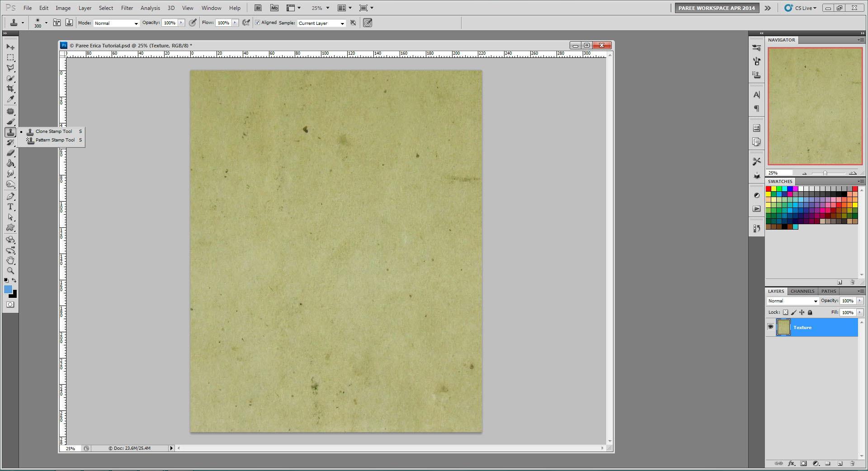Toggle the Aligned checkbox

[258, 23]
